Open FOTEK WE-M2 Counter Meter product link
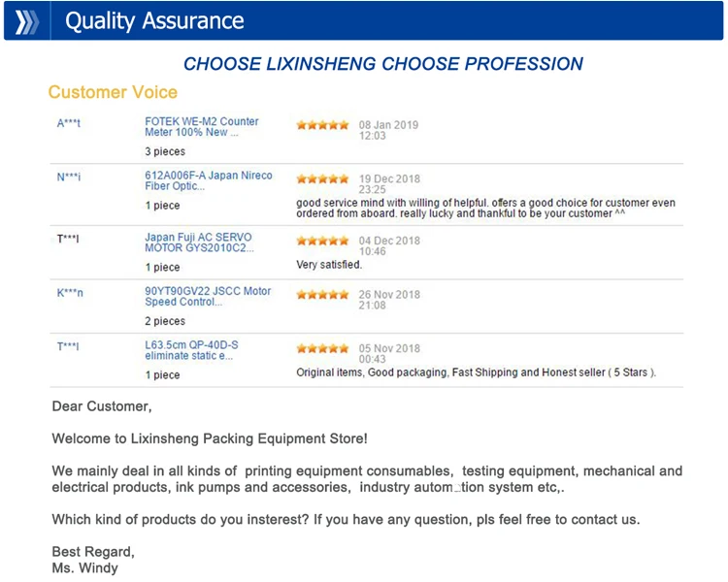 202,127
